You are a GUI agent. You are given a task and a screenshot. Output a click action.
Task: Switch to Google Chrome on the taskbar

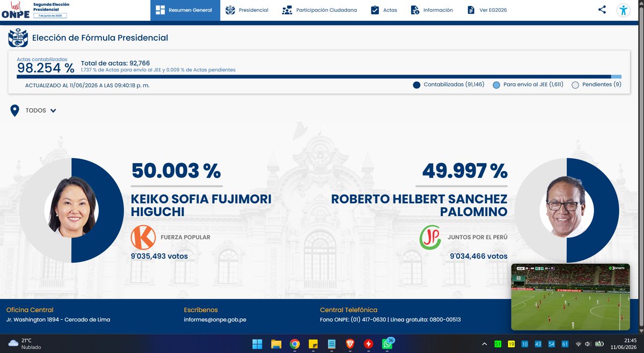click(x=294, y=344)
